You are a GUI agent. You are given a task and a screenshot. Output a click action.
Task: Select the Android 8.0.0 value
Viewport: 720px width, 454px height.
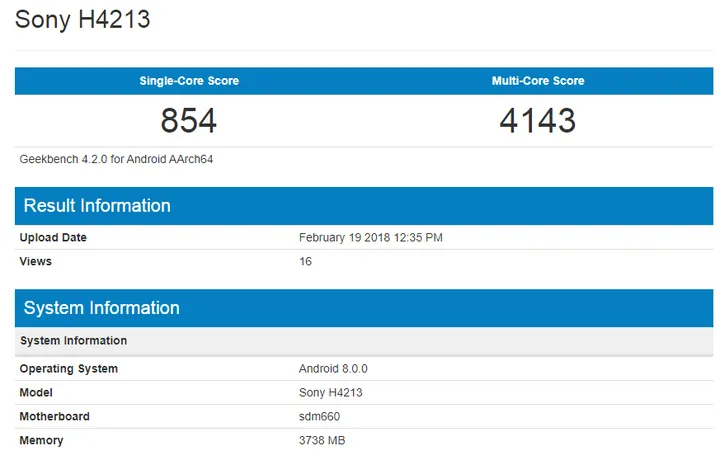[333, 369]
